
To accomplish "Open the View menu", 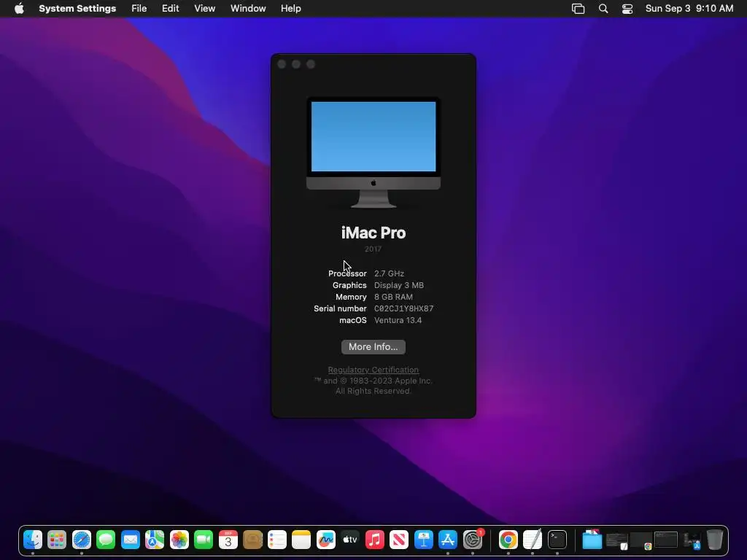I will pos(204,8).
